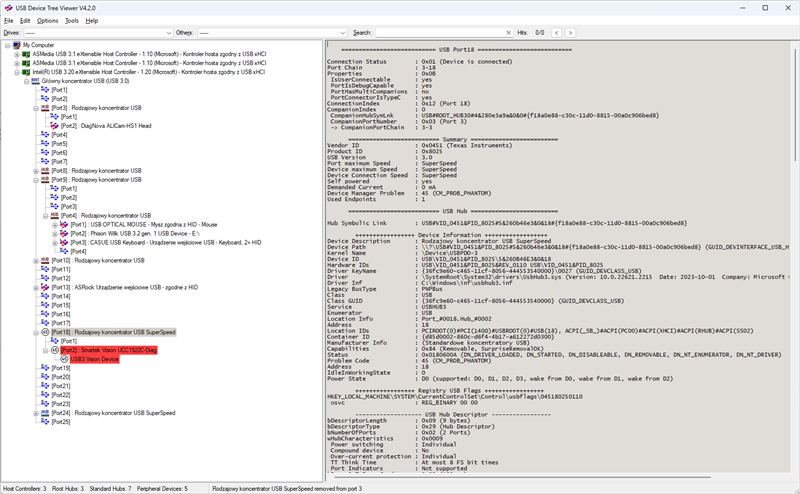Collapse the Port4 hub under Port9
The height and width of the screenshot is (494, 800).
(45, 216)
